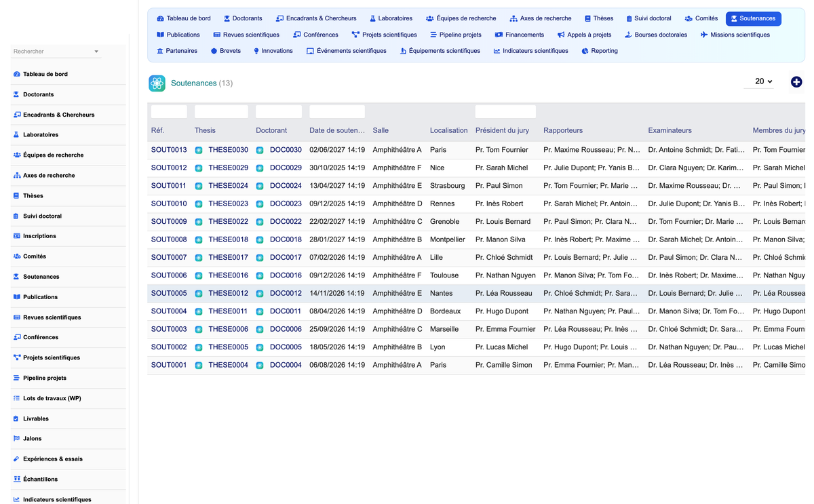Click the Expériences & essais sidebar icon
814x504 pixels.
tap(17, 459)
